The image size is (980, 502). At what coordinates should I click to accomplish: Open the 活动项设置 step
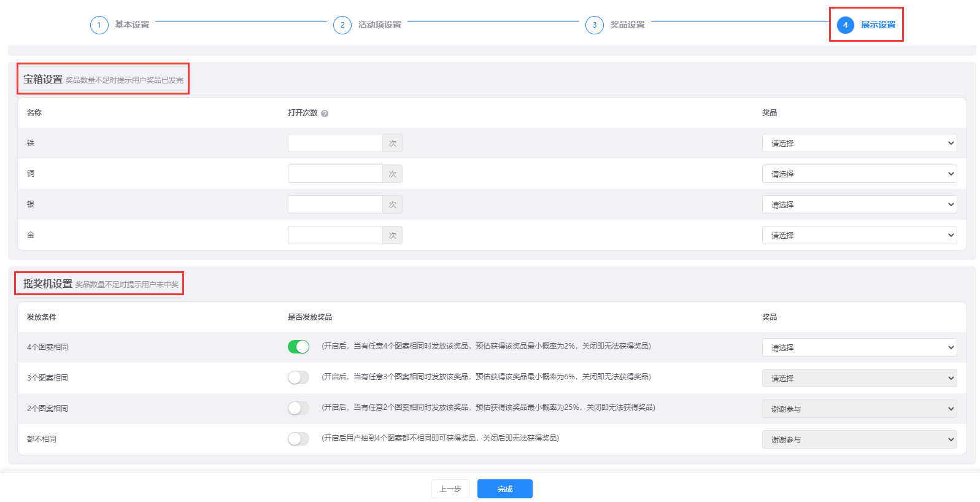point(379,25)
